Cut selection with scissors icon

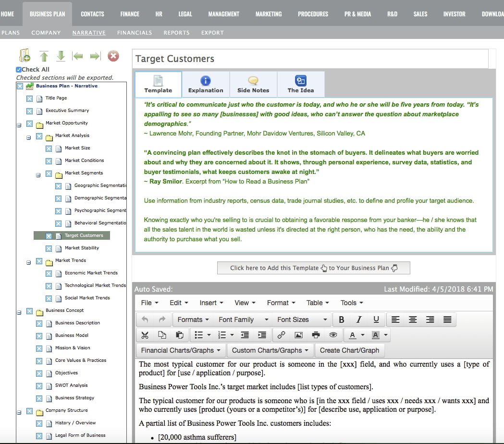click(x=145, y=335)
